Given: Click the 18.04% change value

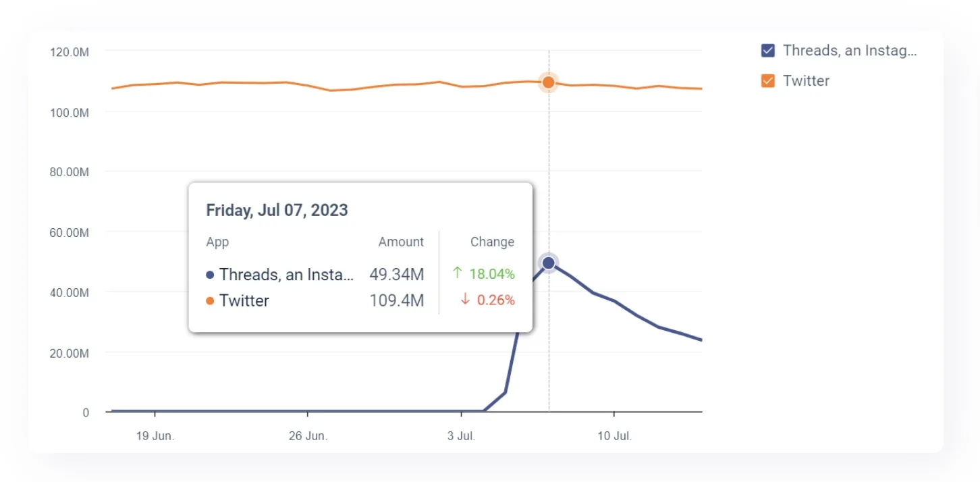Looking at the screenshot, I should coord(492,273).
